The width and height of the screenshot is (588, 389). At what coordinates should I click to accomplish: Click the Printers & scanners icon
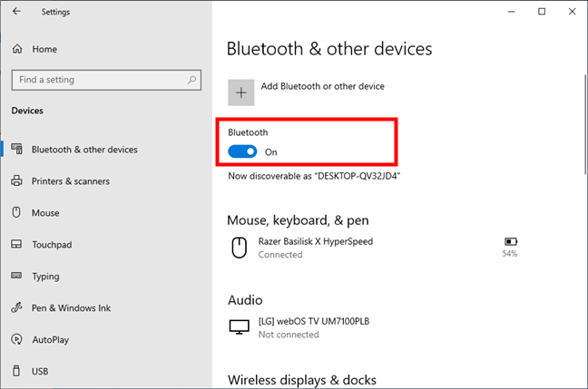pyautogui.click(x=16, y=180)
